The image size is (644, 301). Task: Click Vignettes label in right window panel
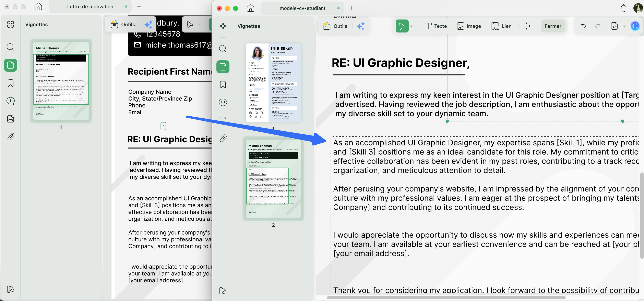click(x=249, y=26)
